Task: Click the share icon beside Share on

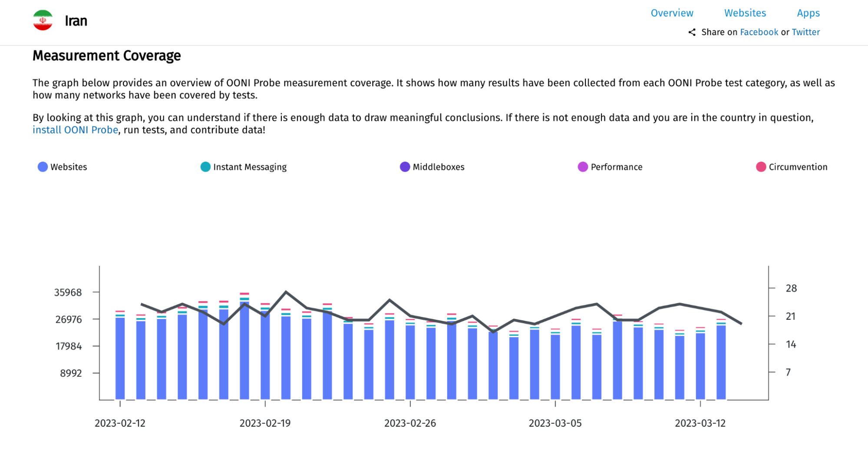Action: pos(692,32)
